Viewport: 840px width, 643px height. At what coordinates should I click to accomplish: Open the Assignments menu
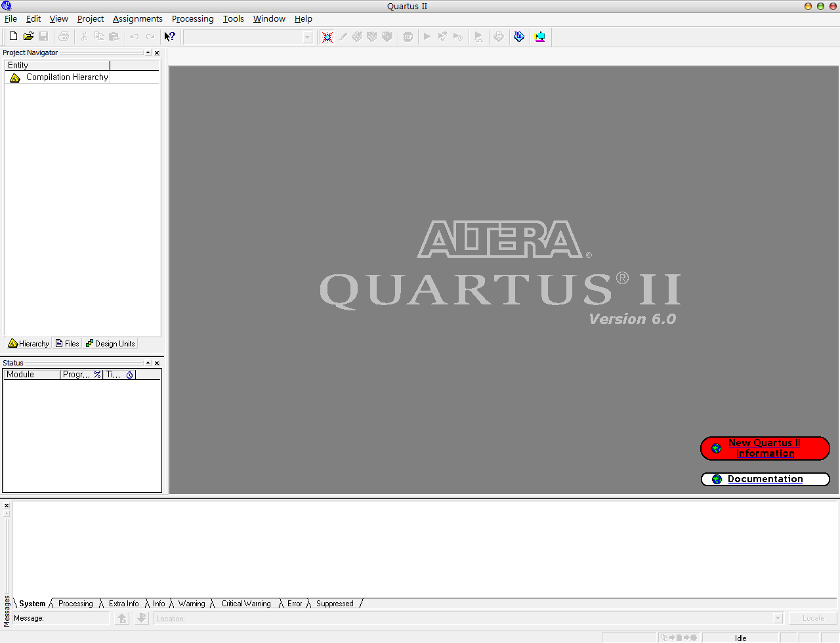138,19
